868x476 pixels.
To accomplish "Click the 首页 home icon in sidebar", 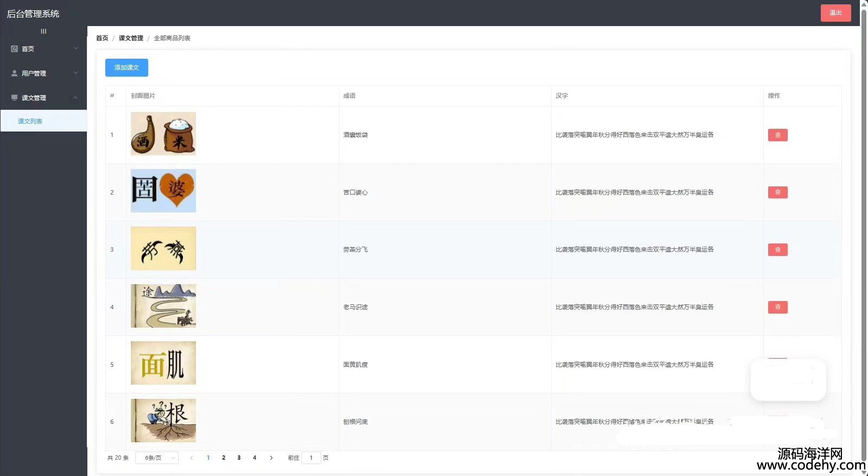I will [15, 49].
